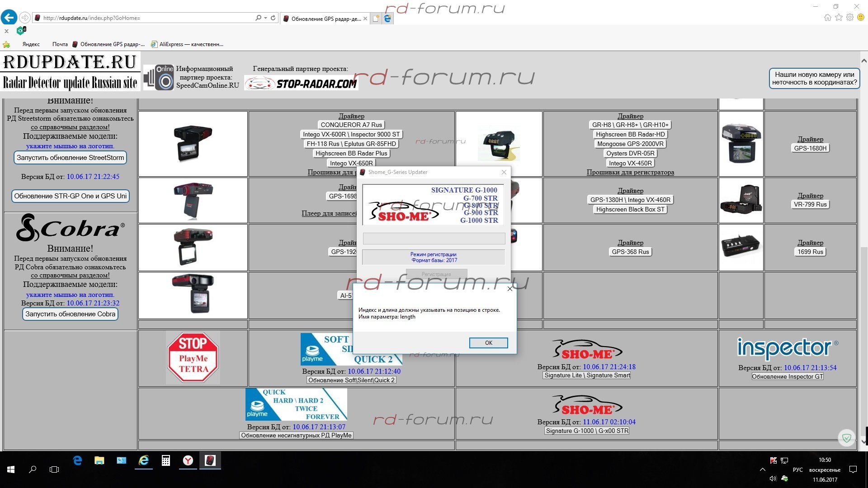Click the refresh icon in address bar
Image resolution: width=868 pixels, height=488 pixels.
point(273,18)
